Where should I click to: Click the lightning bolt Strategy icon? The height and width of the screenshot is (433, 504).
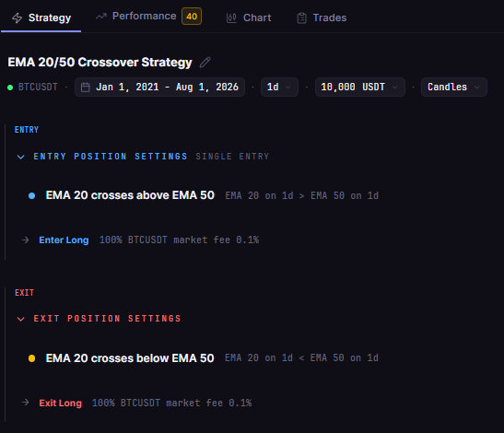[17, 18]
